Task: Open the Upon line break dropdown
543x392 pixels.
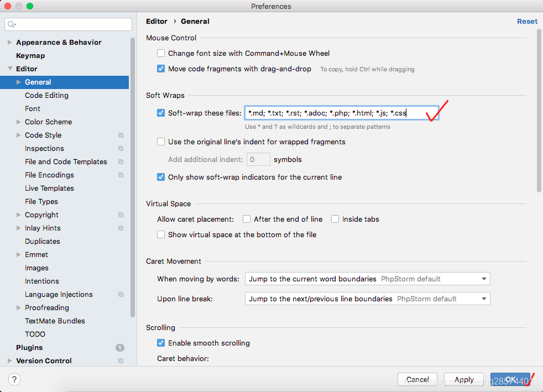Action: point(367,299)
